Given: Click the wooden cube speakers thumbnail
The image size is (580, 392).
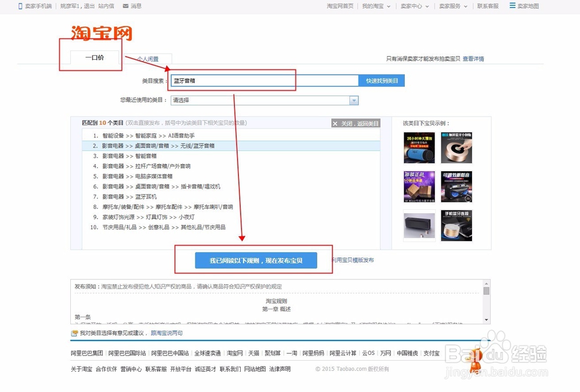Looking at the screenshot, I should coord(419,186).
